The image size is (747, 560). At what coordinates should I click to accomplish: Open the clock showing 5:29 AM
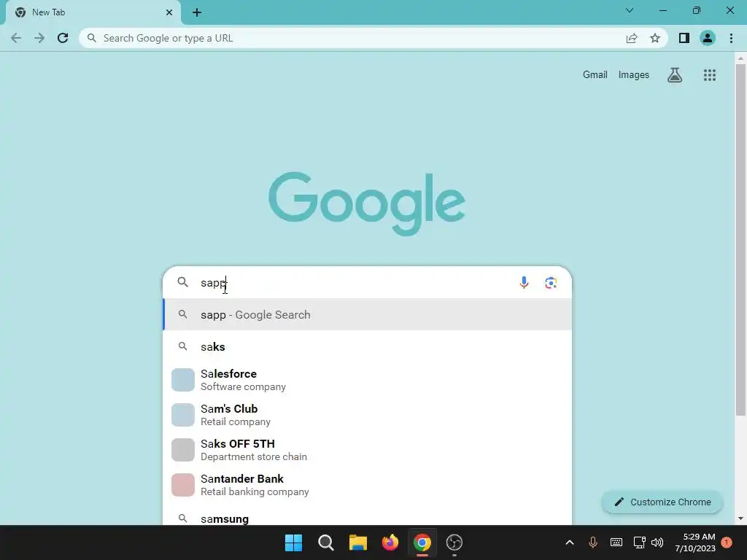[x=695, y=542]
